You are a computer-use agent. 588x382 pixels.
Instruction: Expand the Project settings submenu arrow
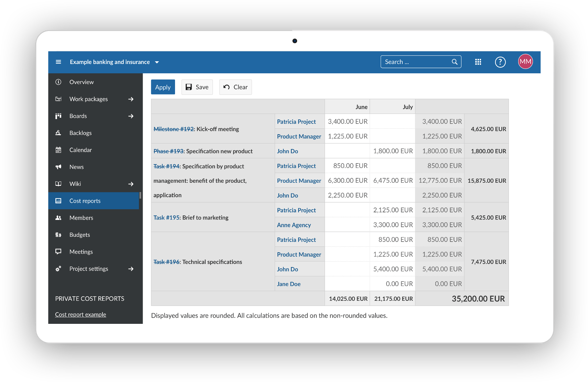click(131, 269)
